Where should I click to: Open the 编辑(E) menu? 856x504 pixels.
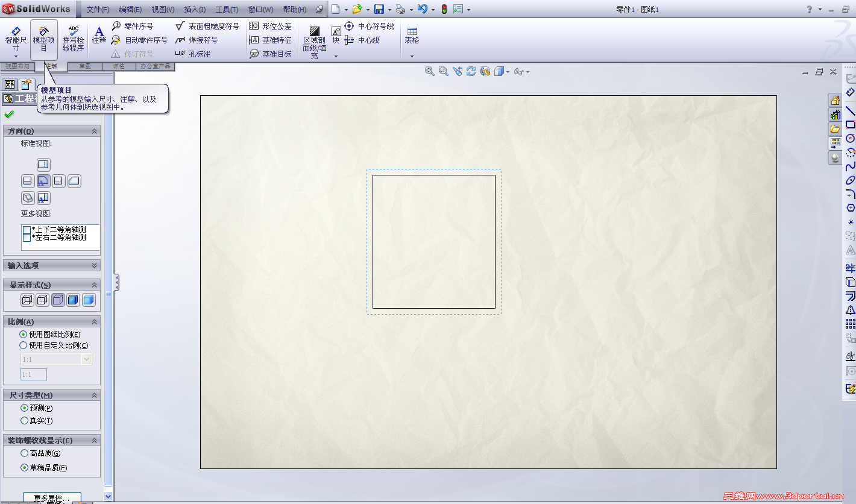point(130,10)
